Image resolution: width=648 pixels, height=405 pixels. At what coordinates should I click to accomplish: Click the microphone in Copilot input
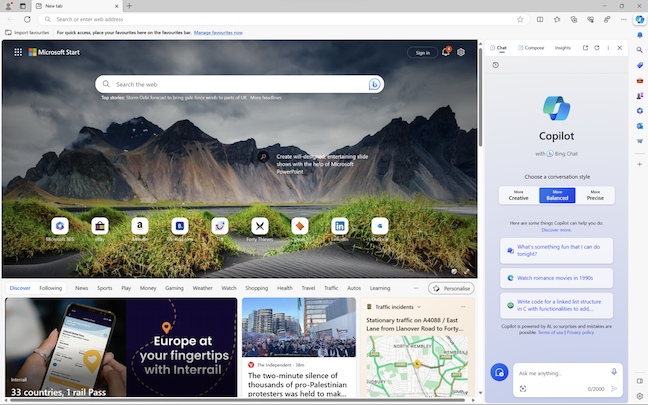(614, 372)
